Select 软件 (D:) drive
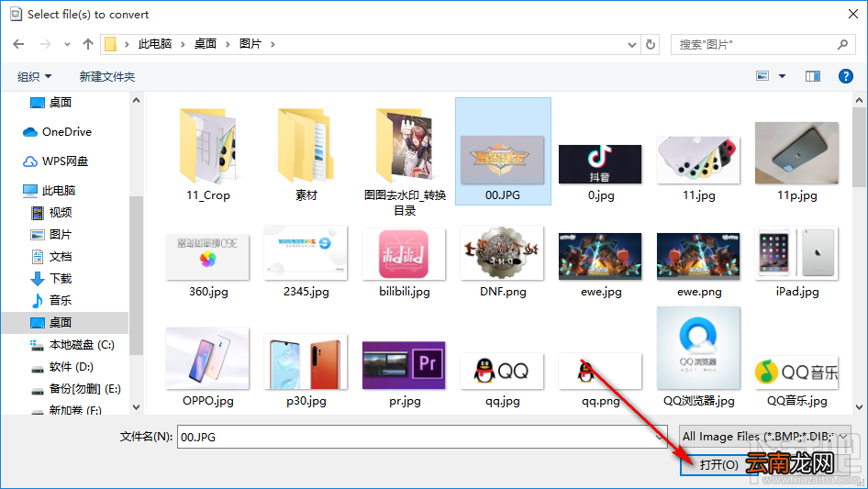Viewport: 868px width, 489px height. [x=62, y=367]
